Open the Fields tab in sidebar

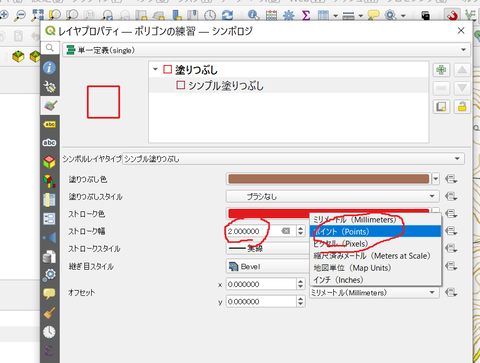click(x=49, y=200)
